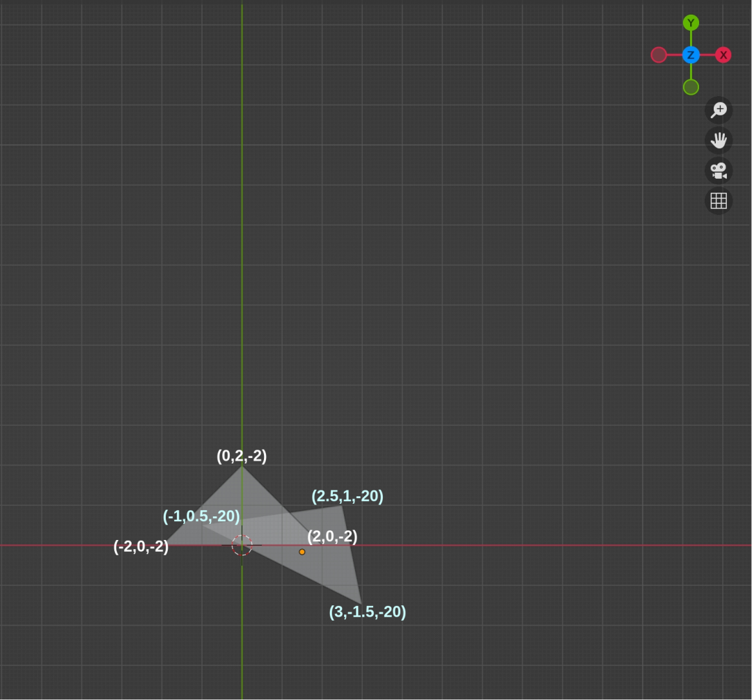
Task: Select the Zoom magnifier icon
Action: point(719,110)
